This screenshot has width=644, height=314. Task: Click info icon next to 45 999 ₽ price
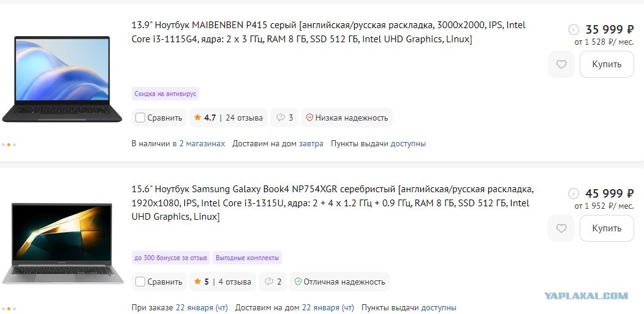tap(574, 194)
